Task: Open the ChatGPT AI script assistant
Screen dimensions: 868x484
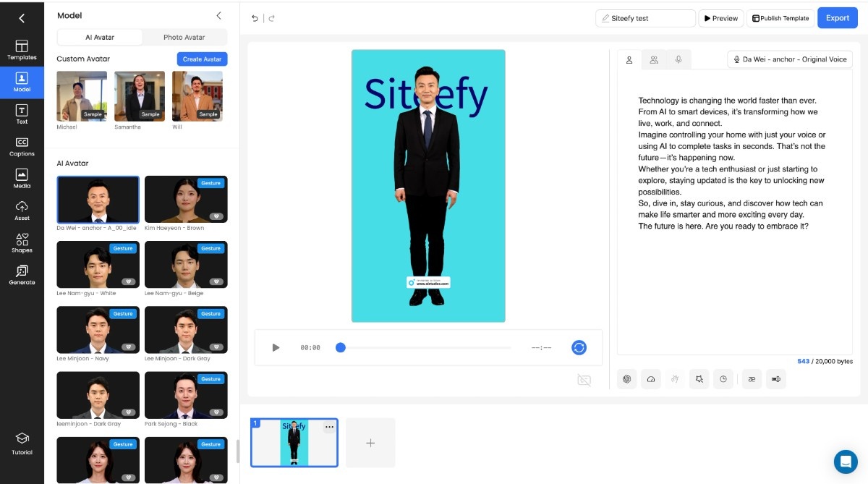Action: click(627, 378)
